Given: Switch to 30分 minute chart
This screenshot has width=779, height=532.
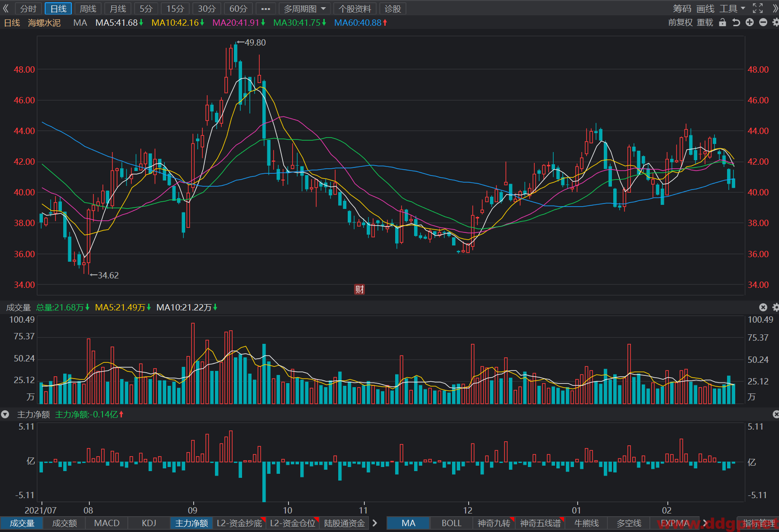Looking at the screenshot, I should tap(207, 9).
